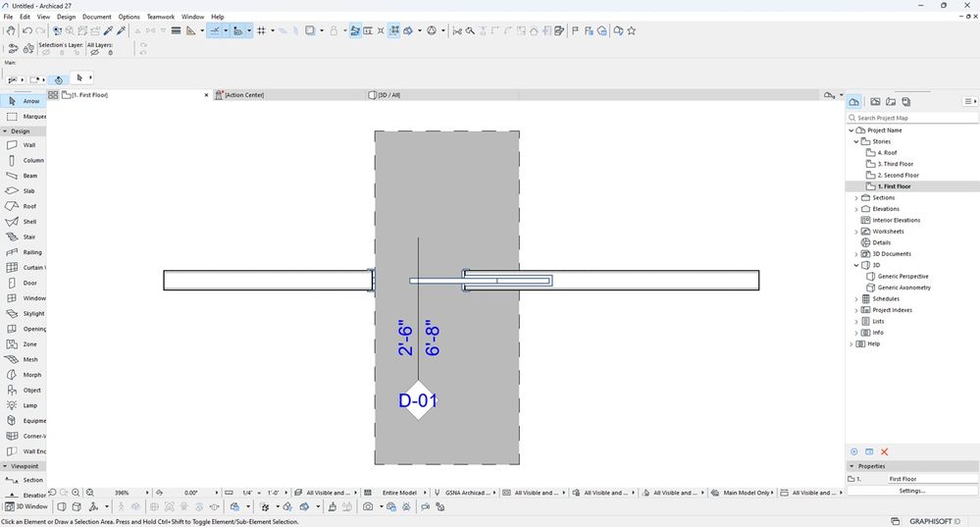The width and height of the screenshot is (980, 527).
Task: Select the Section tool
Action: (x=24, y=480)
